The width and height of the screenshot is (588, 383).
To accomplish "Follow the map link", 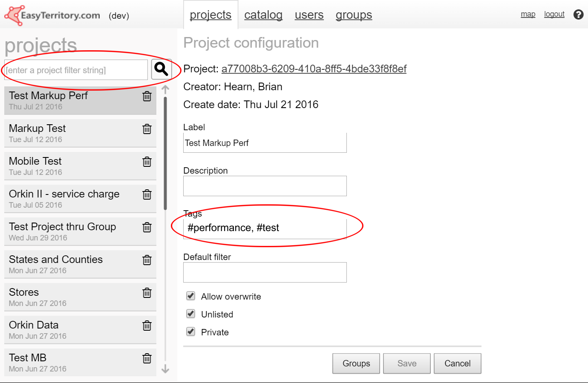I will [528, 14].
